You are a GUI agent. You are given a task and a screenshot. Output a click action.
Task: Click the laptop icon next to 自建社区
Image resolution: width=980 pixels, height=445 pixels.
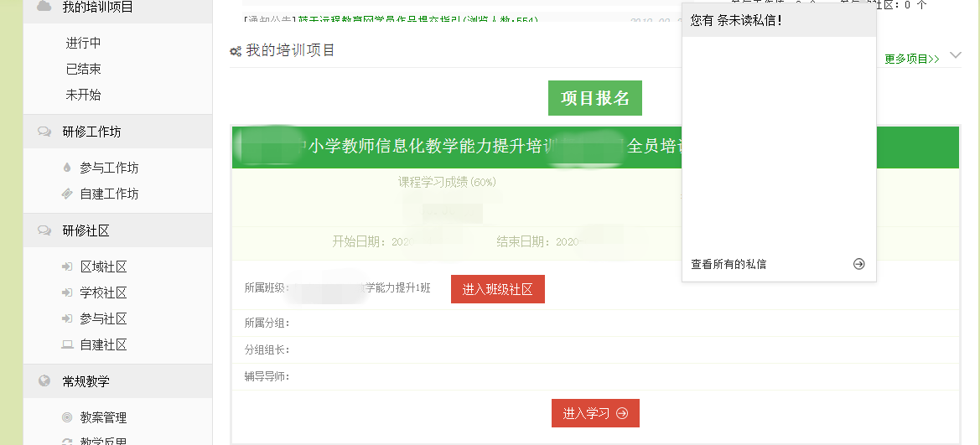67,344
